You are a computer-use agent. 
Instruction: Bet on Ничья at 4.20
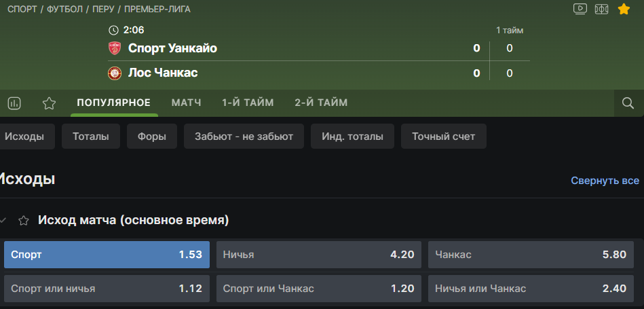[318, 255]
